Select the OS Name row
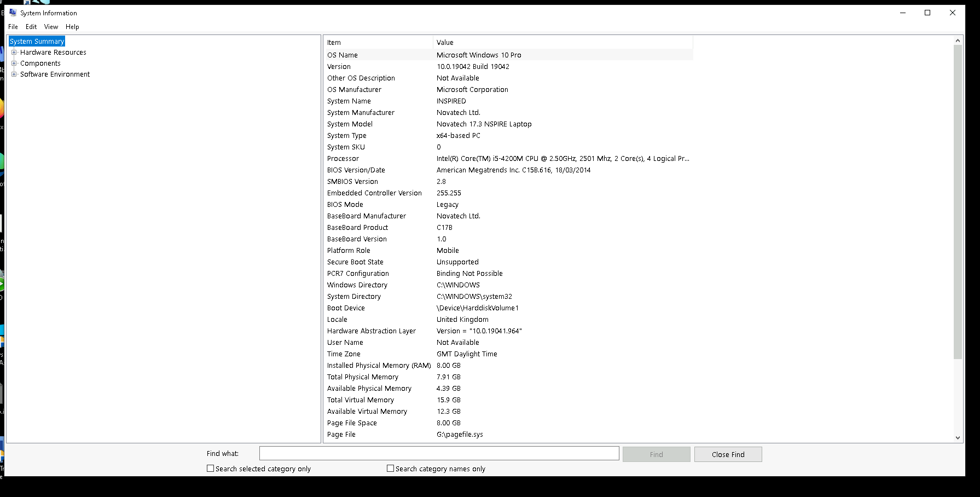The image size is (980, 497). (508, 55)
